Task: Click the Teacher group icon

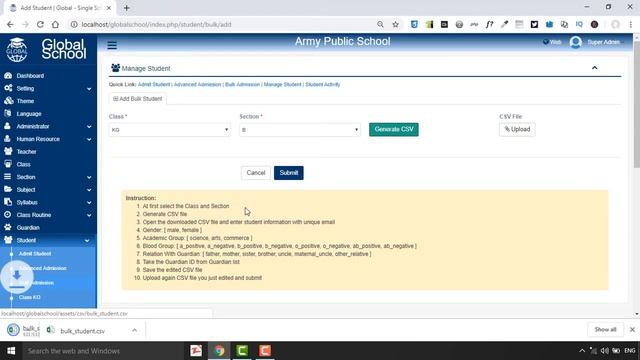Action: 8,151
